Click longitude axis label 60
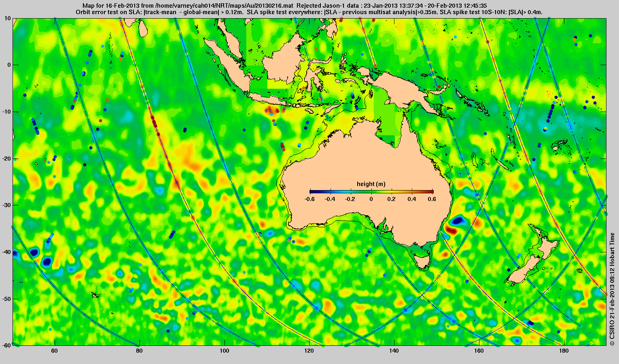The width and height of the screenshot is (619, 364). (55, 351)
